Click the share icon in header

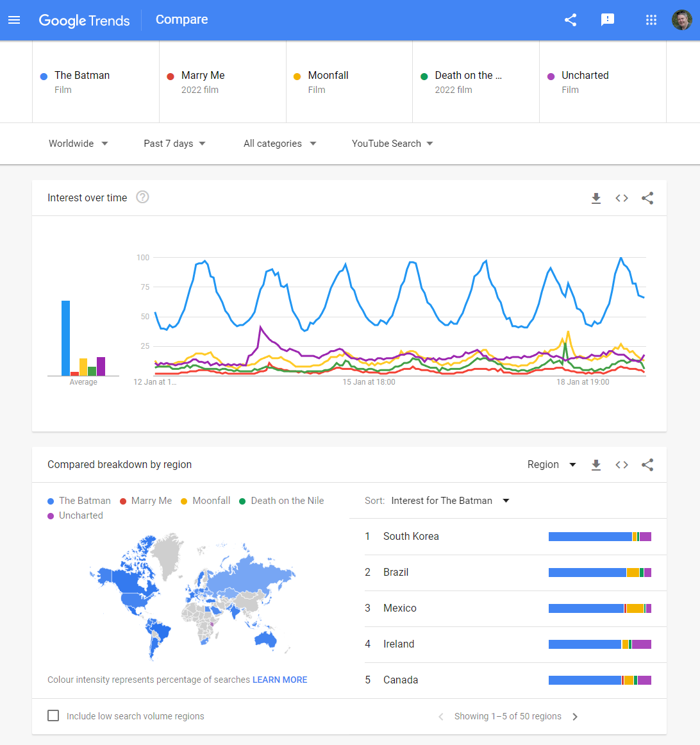571,20
